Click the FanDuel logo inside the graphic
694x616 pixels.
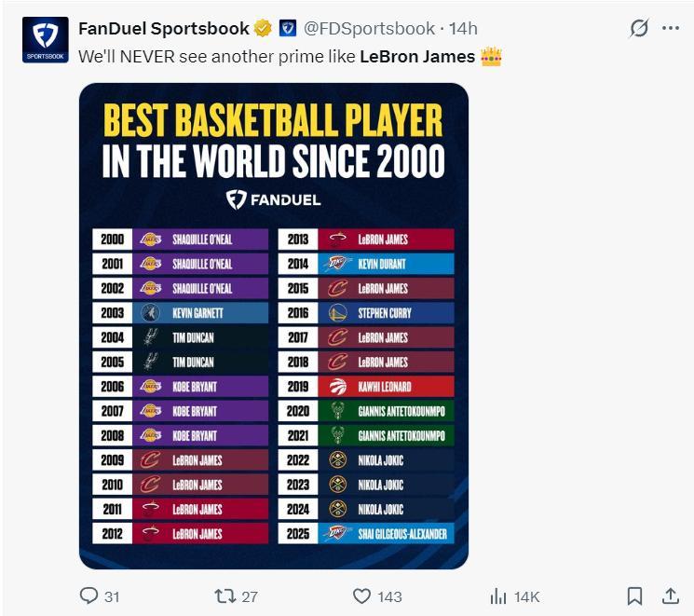coord(274,199)
